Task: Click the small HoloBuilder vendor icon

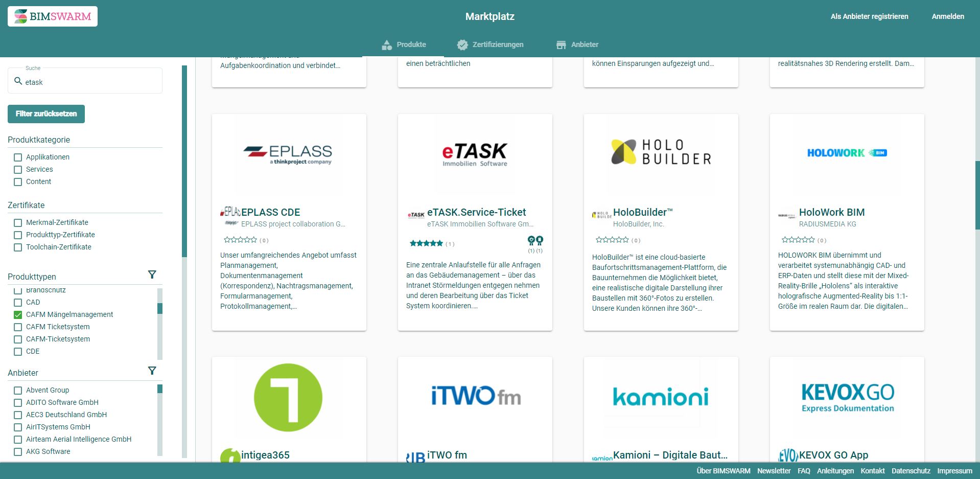Action: (602, 215)
